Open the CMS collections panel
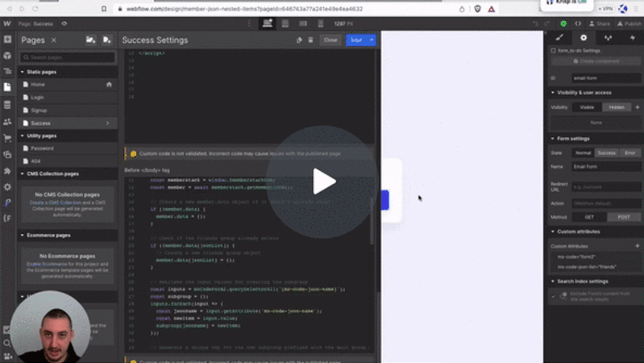644x363 pixels. point(7,105)
